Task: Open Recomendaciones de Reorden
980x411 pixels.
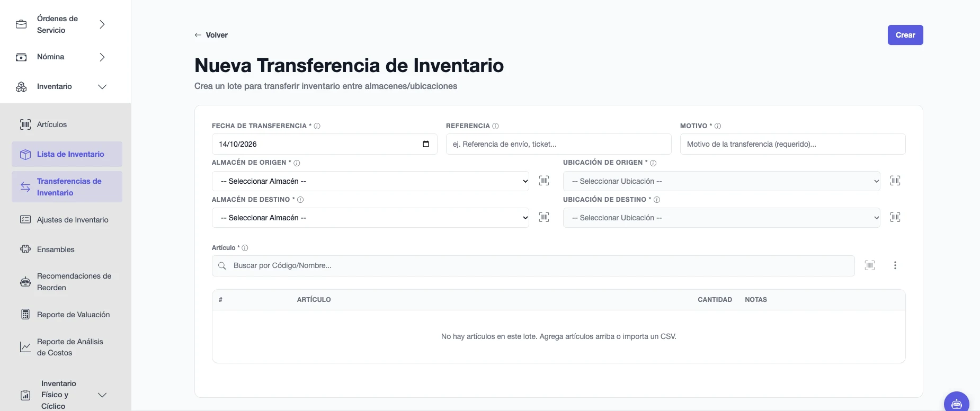Action: tap(67, 282)
